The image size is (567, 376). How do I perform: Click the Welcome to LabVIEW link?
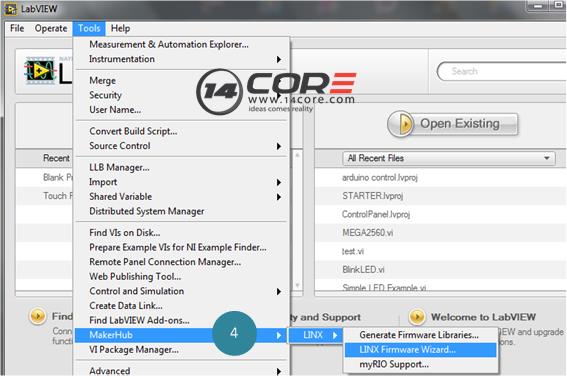483,317
